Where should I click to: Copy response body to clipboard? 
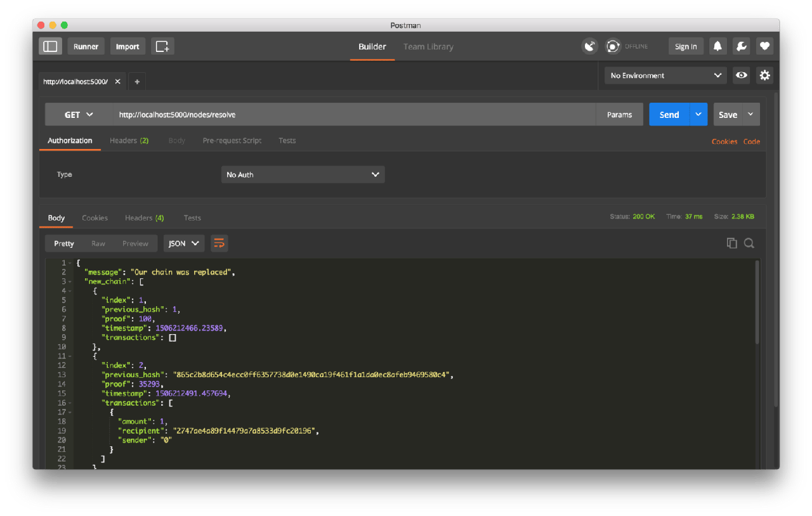click(731, 243)
